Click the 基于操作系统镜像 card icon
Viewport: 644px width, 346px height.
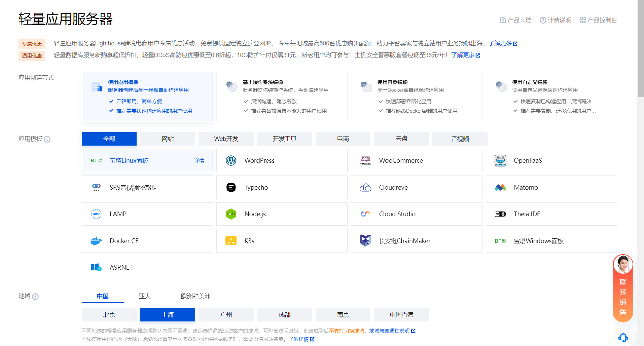(x=232, y=86)
